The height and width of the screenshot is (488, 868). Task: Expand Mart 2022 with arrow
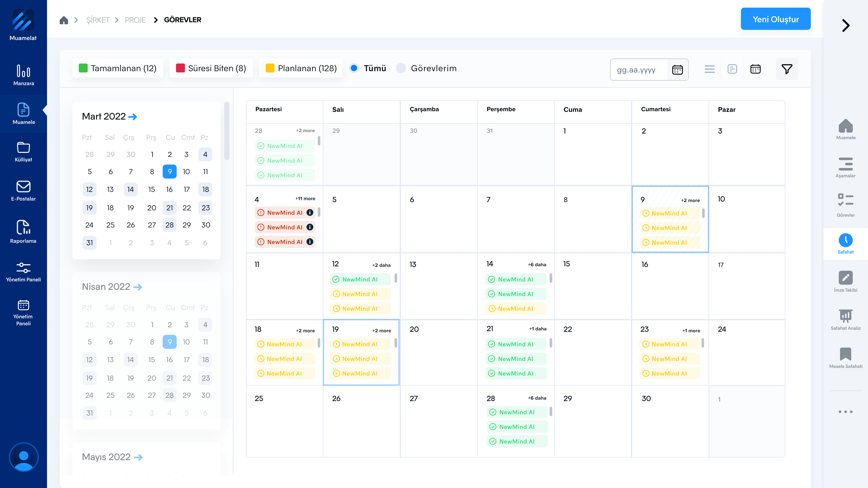pyautogui.click(x=133, y=117)
